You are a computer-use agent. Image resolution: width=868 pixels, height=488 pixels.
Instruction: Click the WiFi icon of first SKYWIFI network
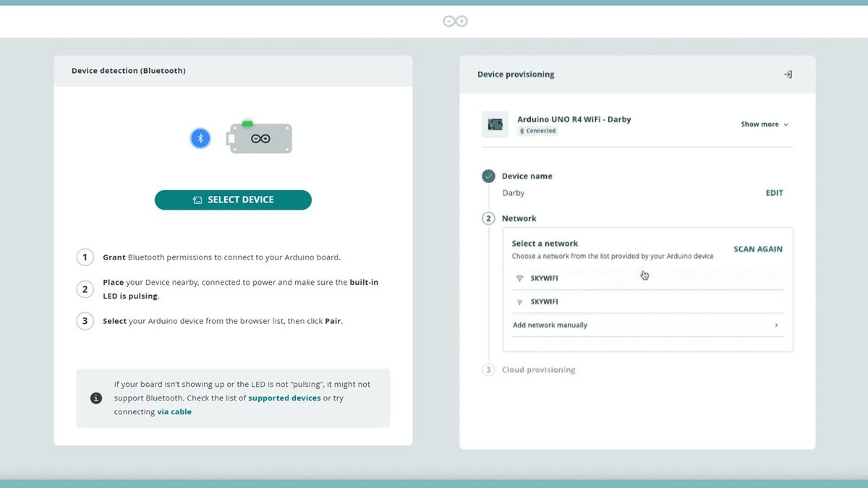coord(519,278)
